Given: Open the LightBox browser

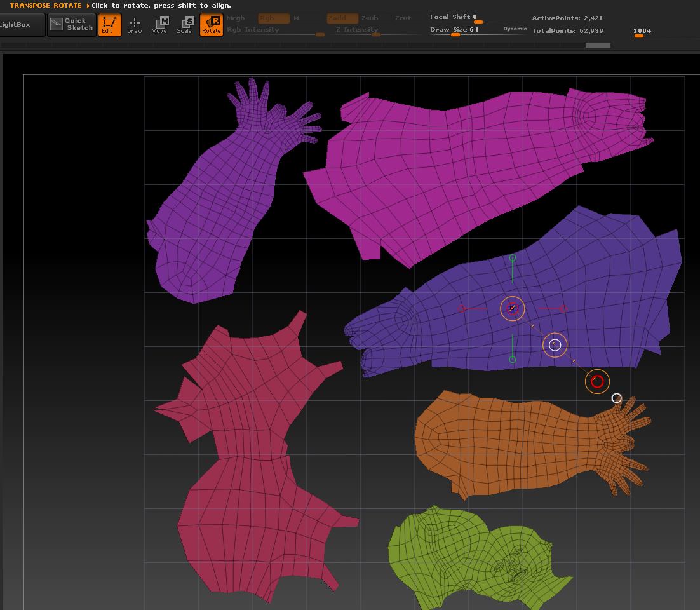Looking at the screenshot, I should coord(16,25).
